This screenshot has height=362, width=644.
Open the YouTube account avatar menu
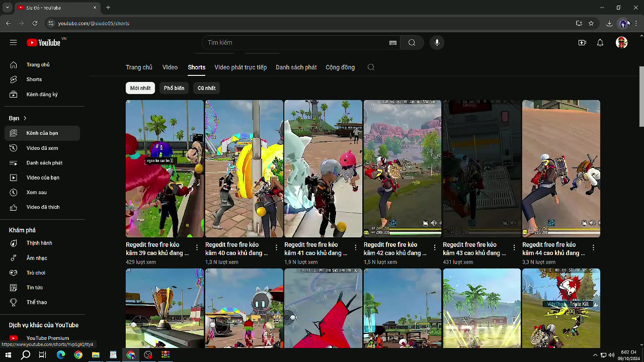coord(622,43)
